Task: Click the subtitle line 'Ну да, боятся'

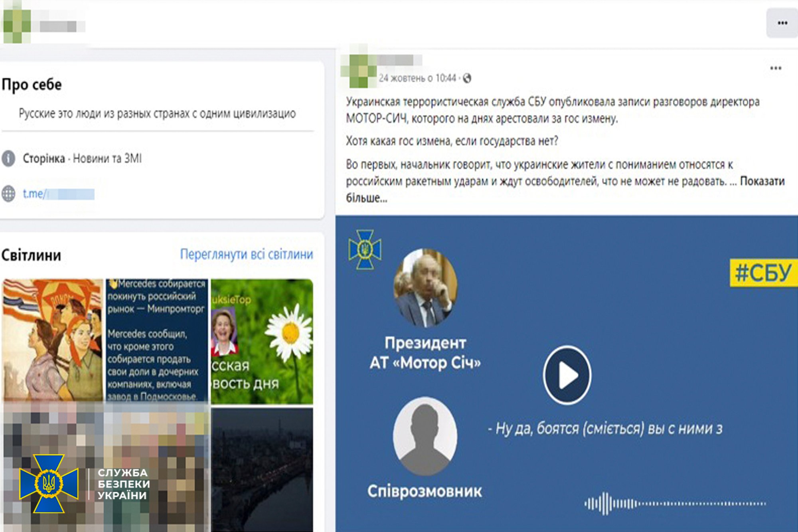Action: click(605, 429)
